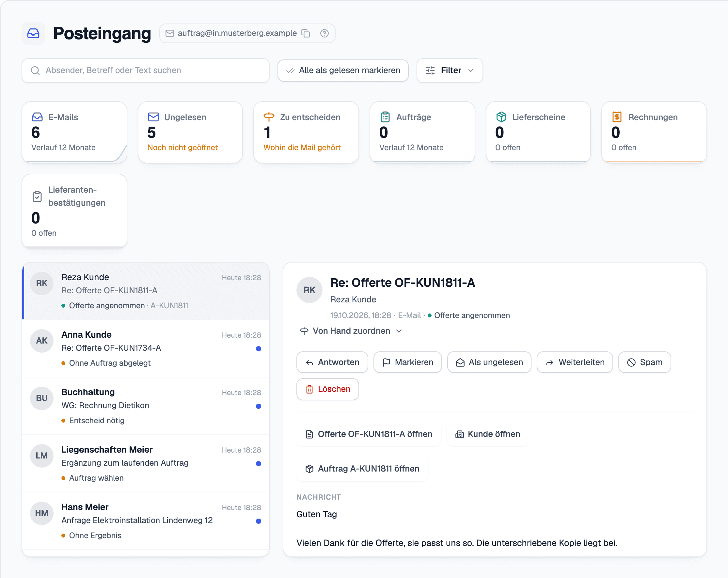Click the Aufträge clipboard icon

click(385, 117)
